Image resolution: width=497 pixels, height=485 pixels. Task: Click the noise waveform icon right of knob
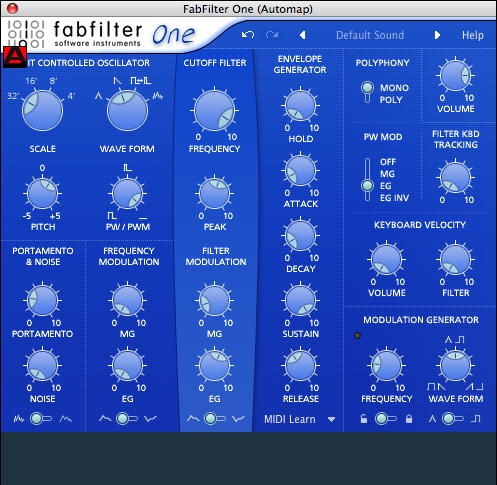click(x=158, y=96)
